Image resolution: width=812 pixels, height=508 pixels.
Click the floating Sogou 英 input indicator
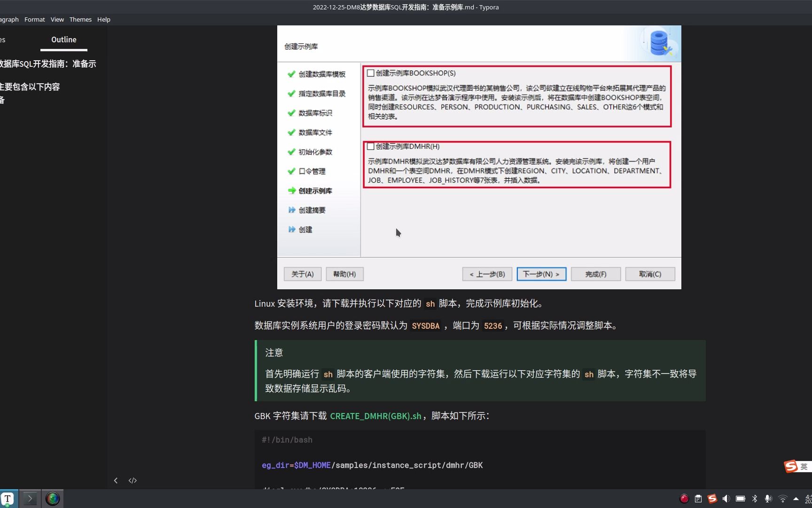(x=797, y=466)
